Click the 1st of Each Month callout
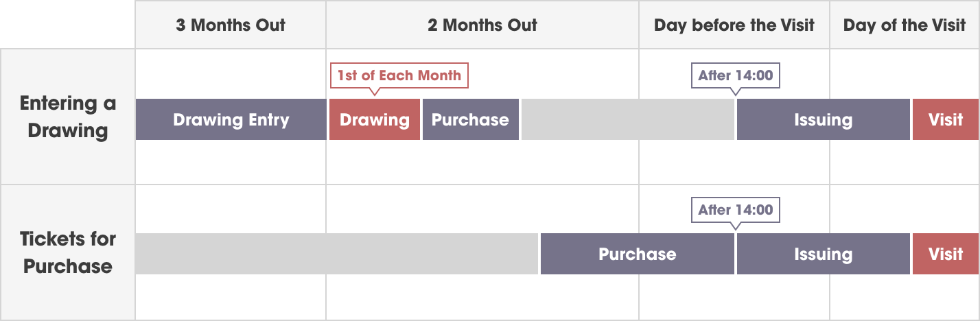This screenshot has width=980, height=321. 399,75
